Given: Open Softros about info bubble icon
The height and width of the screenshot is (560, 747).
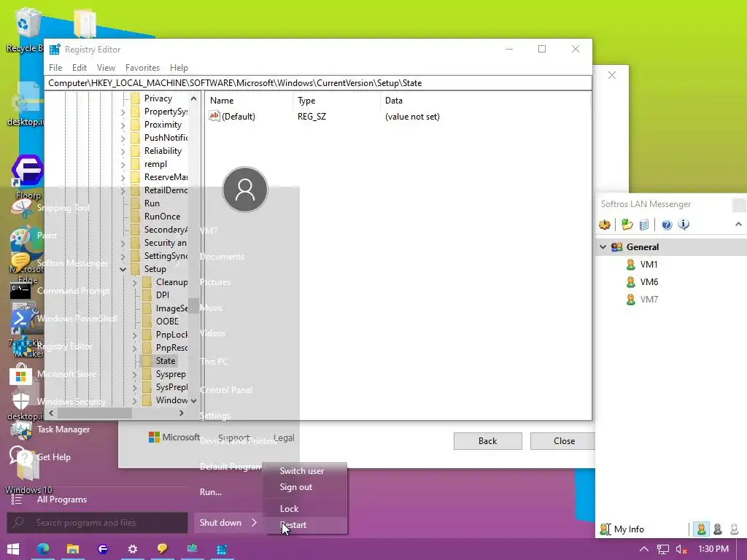Looking at the screenshot, I should click(684, 225).
